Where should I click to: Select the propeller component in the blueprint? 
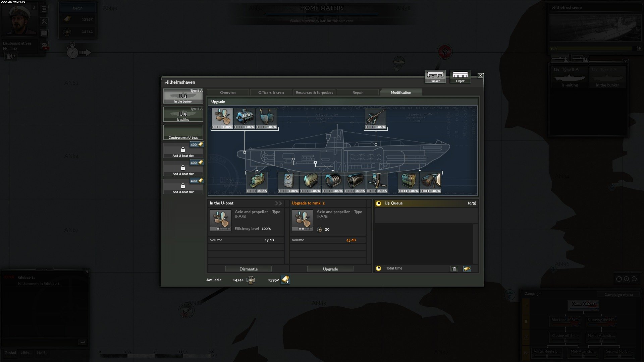(222, 118)
